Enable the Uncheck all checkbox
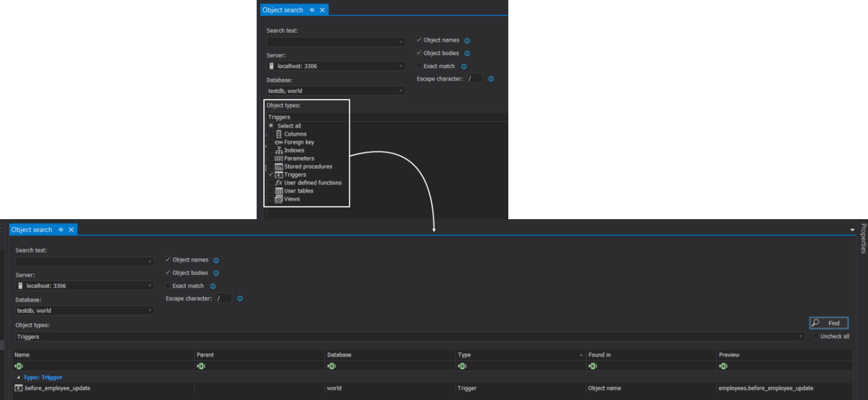This screenshot has height=400, width=868. 816,336
